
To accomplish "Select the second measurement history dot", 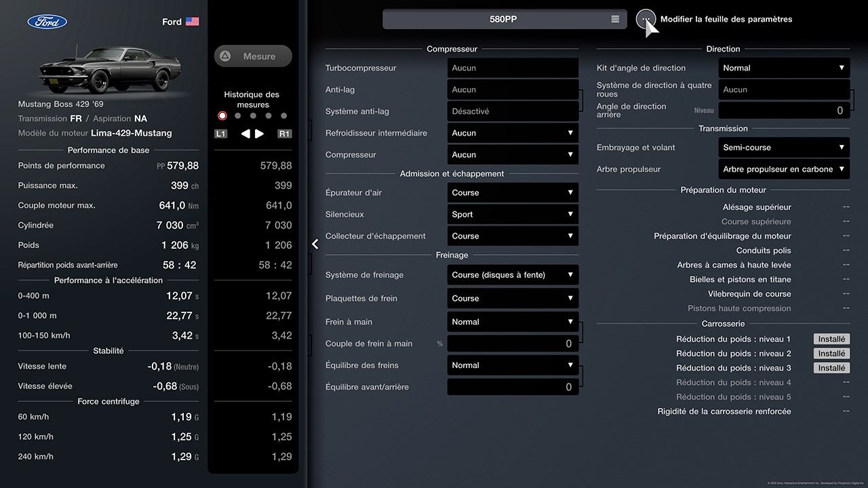I will tap(237, 116).
